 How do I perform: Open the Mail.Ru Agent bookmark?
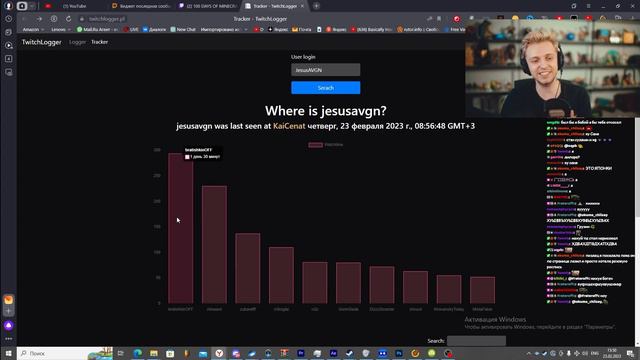click(97, 29)
